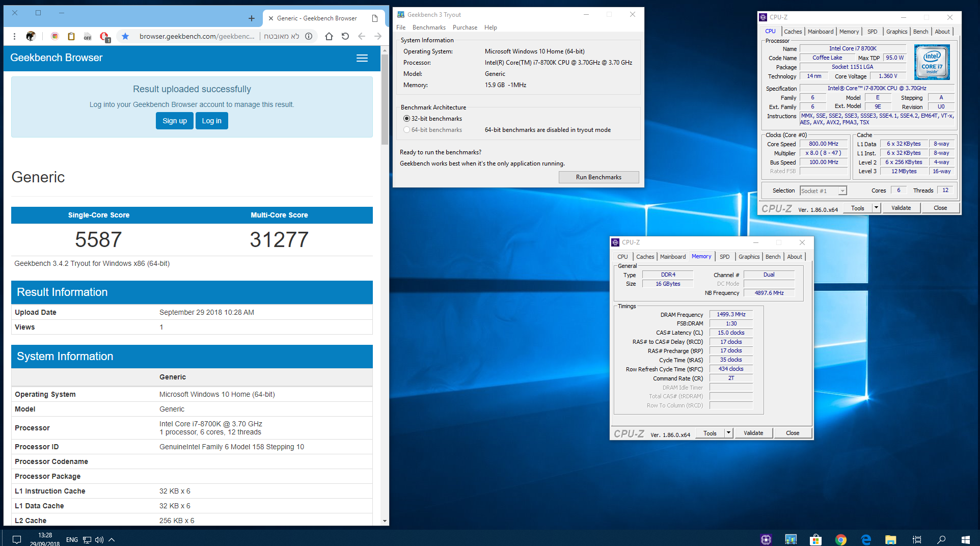
Task: Switch to Caches tab in upper CPU-Z
Action: click(x=793, y=32)
